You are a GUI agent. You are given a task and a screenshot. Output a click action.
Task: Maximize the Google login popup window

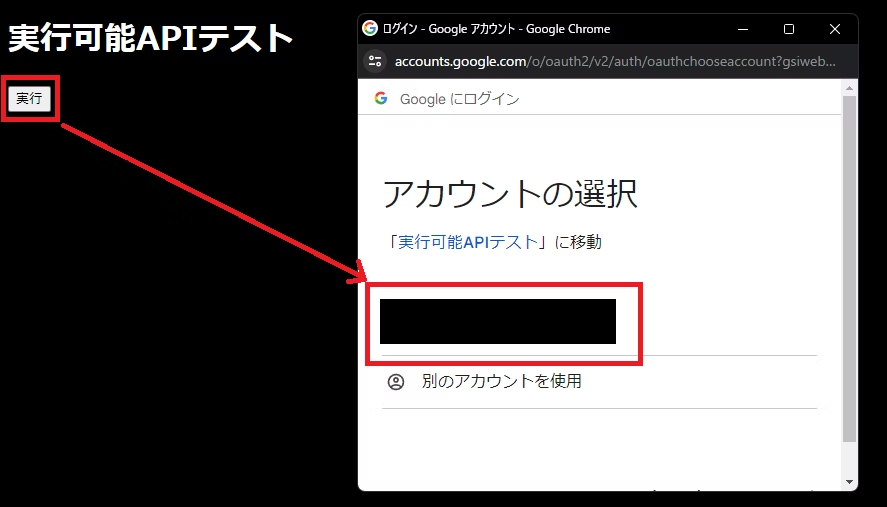pos(789,29)
